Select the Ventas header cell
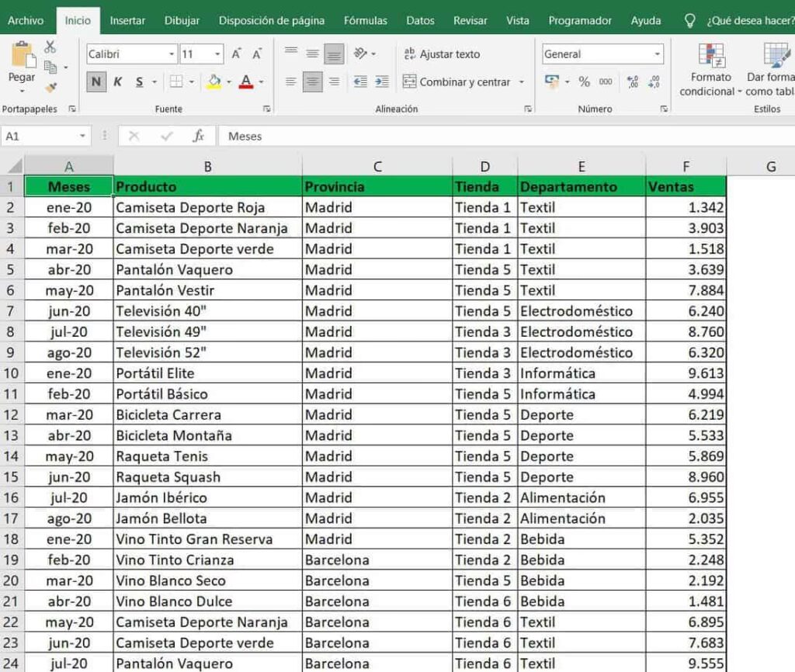The image size is (795, 672). [x=686, y=186]
